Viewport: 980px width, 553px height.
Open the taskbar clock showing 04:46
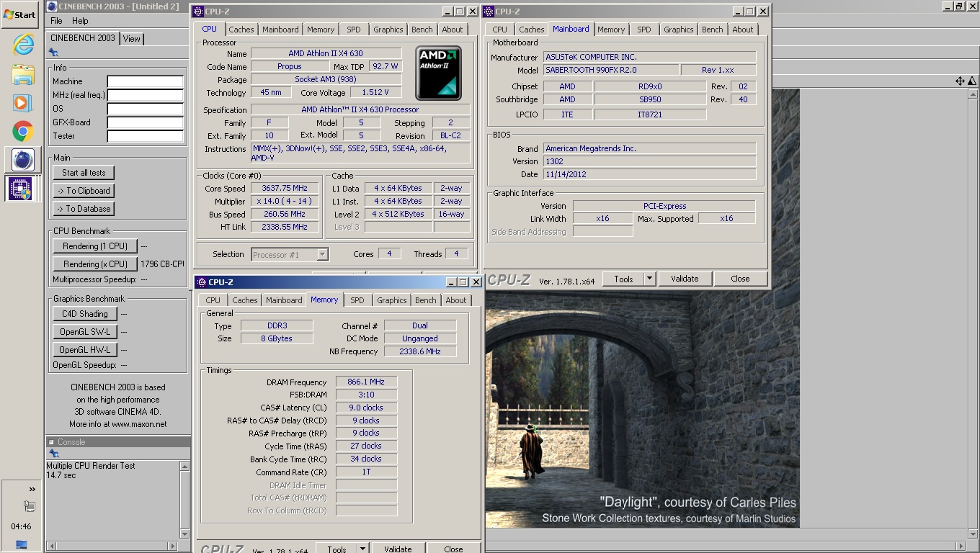(x=22, y=526)
